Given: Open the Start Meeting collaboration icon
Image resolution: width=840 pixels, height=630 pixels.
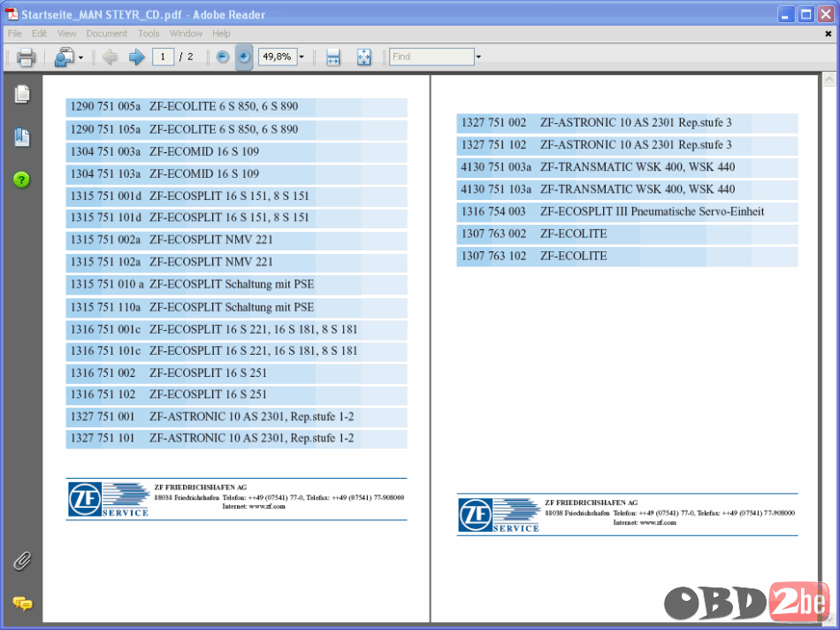Looking at the screenshot, I should point(65,57).
